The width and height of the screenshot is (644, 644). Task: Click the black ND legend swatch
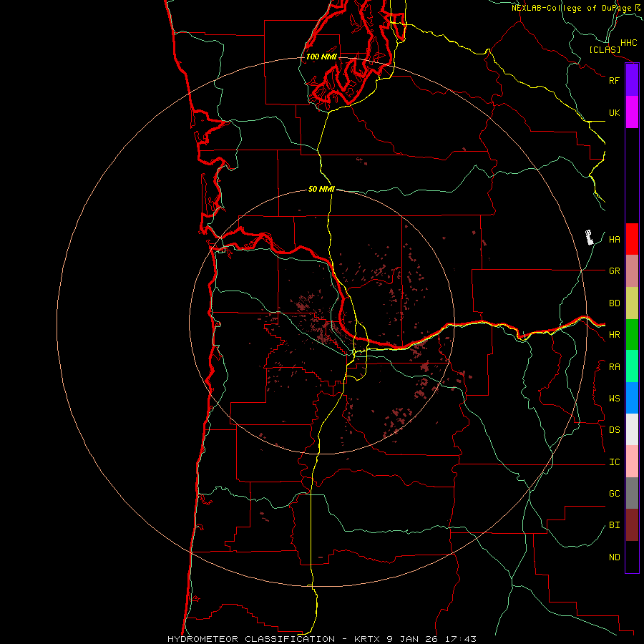(632, 557)
